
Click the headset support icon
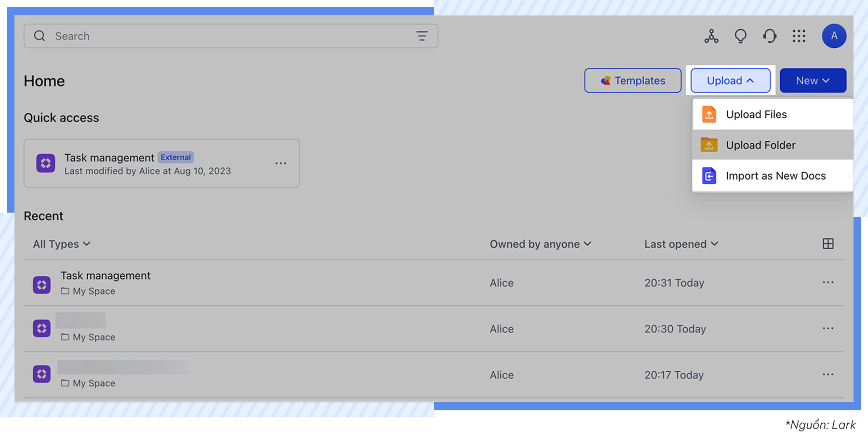[x=770, y=36]
